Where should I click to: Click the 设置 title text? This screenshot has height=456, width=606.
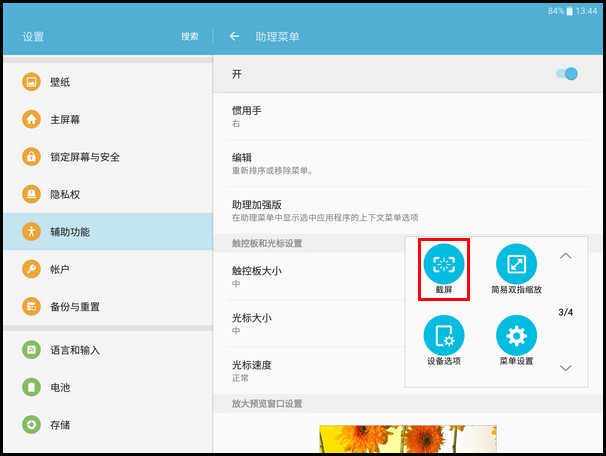point(33,37)
